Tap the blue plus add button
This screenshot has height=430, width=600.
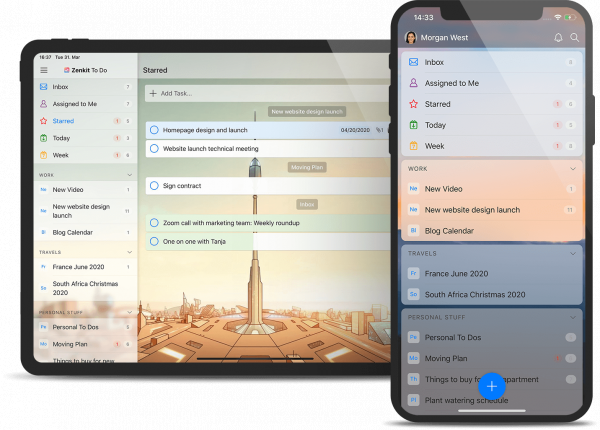(492, 385)
